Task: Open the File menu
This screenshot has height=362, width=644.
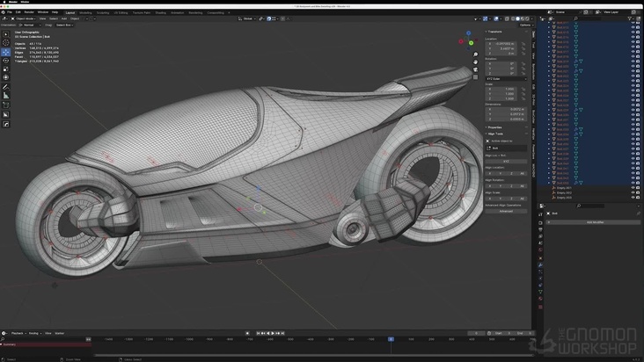Action: click(10, 12)
